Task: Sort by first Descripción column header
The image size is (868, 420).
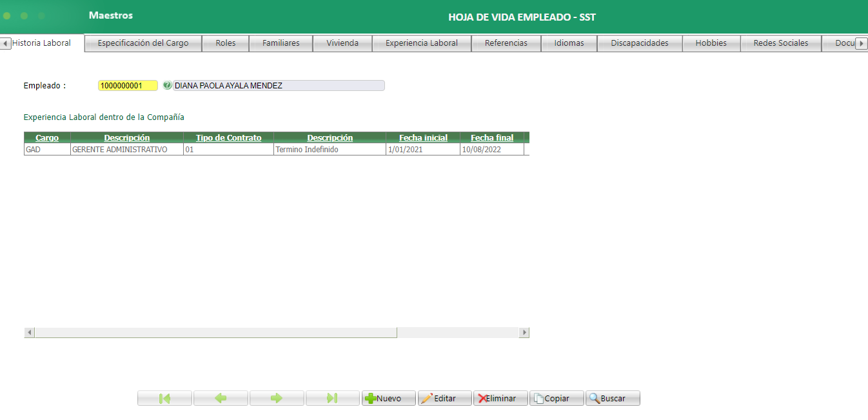Action: (127, 137)
